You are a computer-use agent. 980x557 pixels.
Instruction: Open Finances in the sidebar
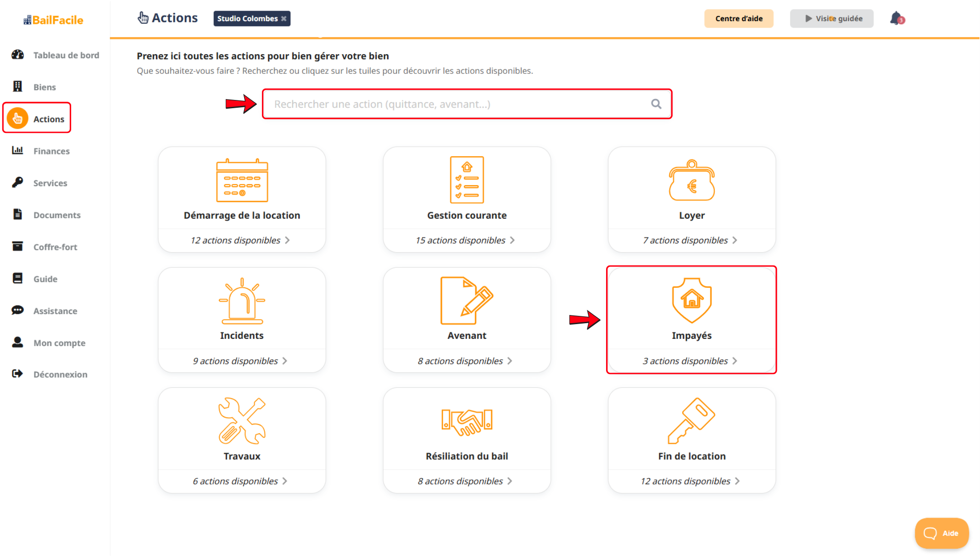pos(51,151)
